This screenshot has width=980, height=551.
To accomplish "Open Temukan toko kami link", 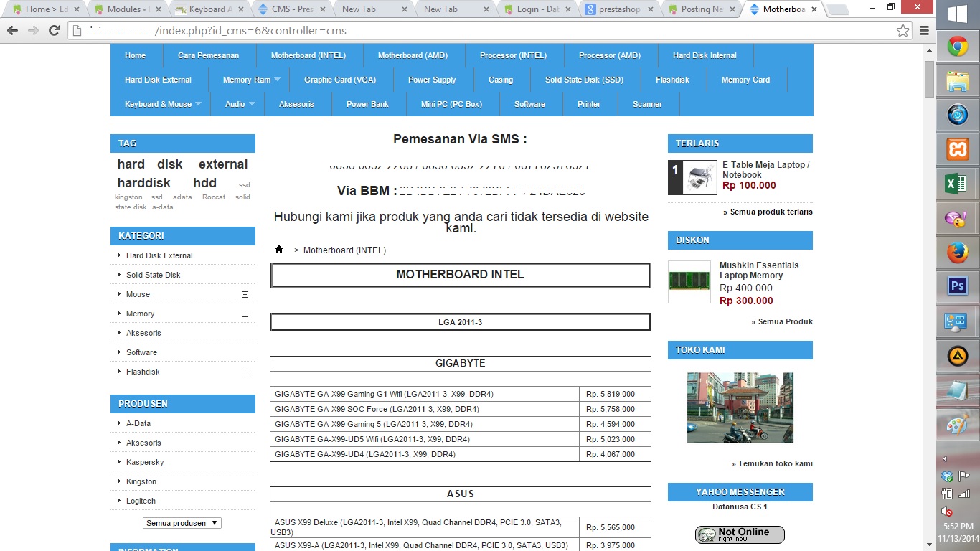I will pos(772,463).
